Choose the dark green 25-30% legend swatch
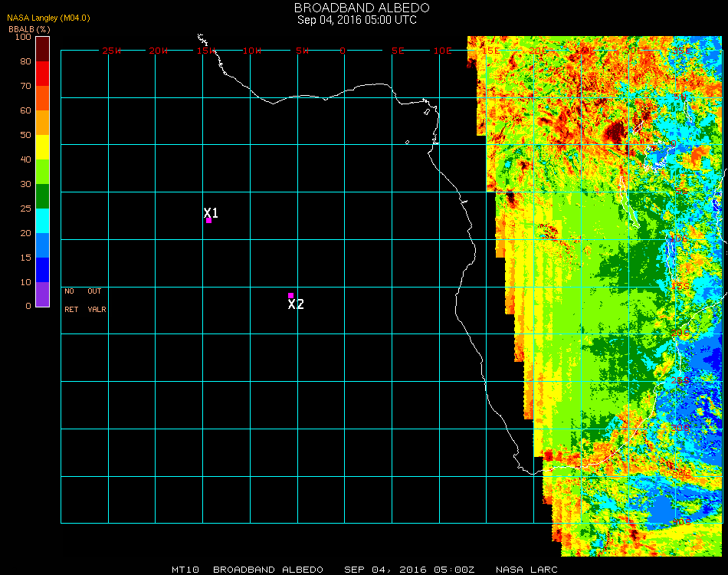 click(x=42, y=196)
